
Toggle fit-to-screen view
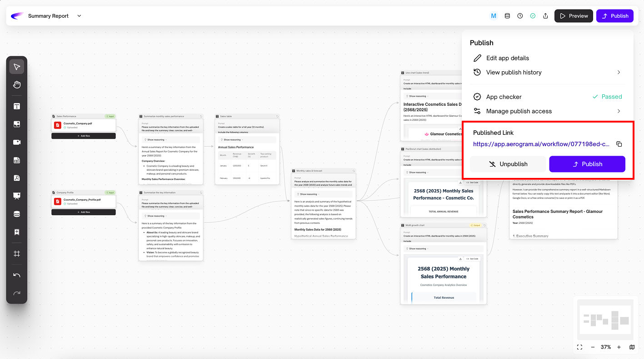coord(579,347)
